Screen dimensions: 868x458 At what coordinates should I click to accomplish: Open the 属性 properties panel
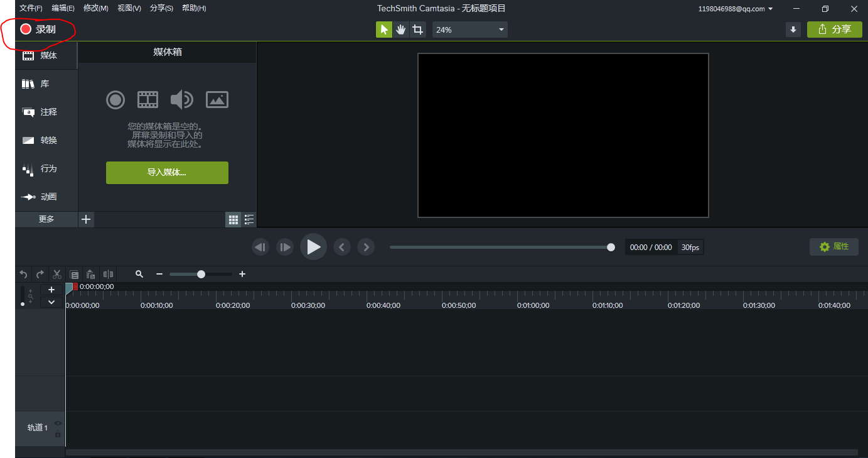[834, 247]
